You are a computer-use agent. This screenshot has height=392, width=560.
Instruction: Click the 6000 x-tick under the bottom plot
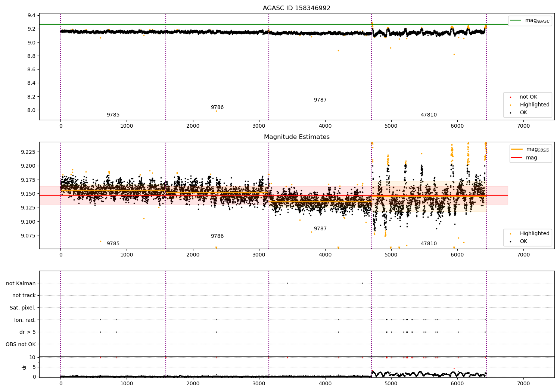[x=457, y=383]
